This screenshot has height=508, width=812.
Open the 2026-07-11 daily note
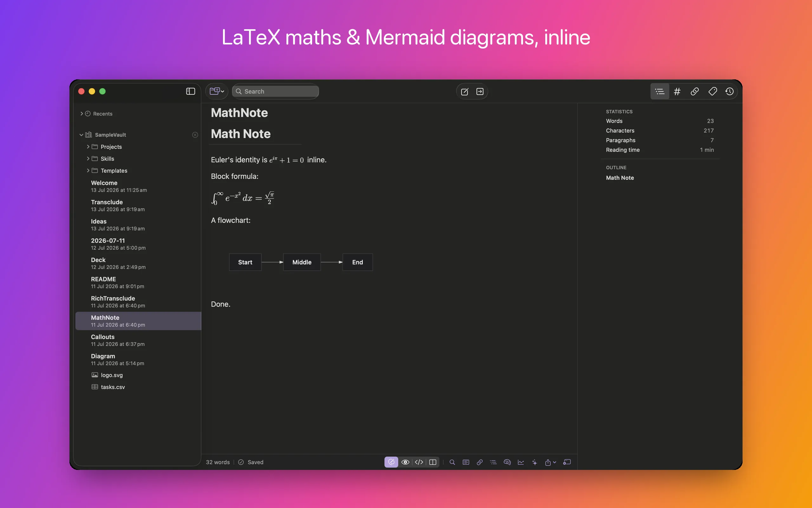pyautogui.click(x=138, y=244)
